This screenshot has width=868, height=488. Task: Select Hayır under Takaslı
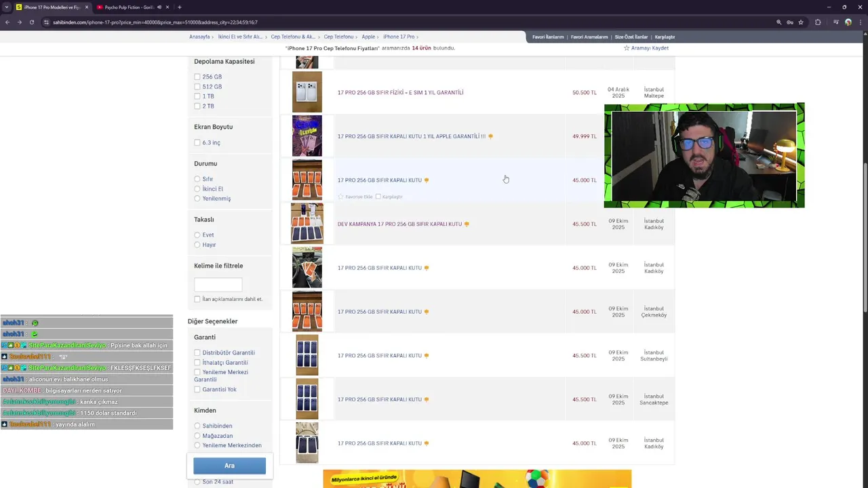click(197, 245)
